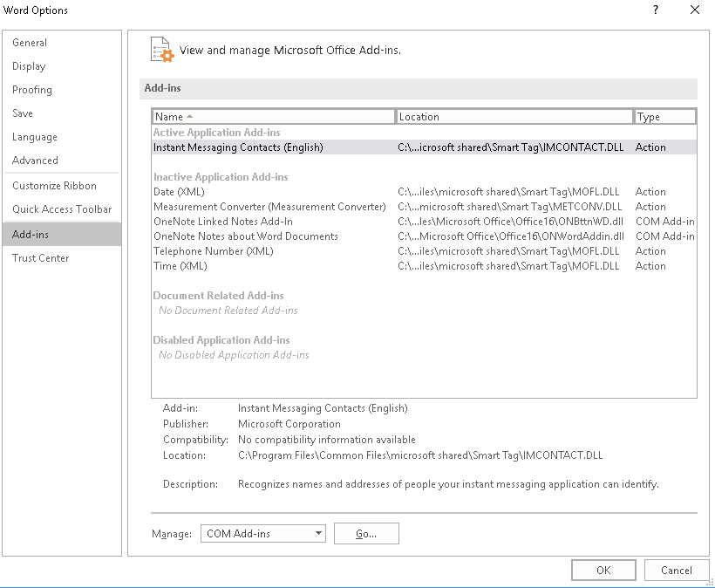Screen dimensions: 715x588
Task: Click the COM Add-in type of OneNote Linked Notes
Action: point(665,222)
